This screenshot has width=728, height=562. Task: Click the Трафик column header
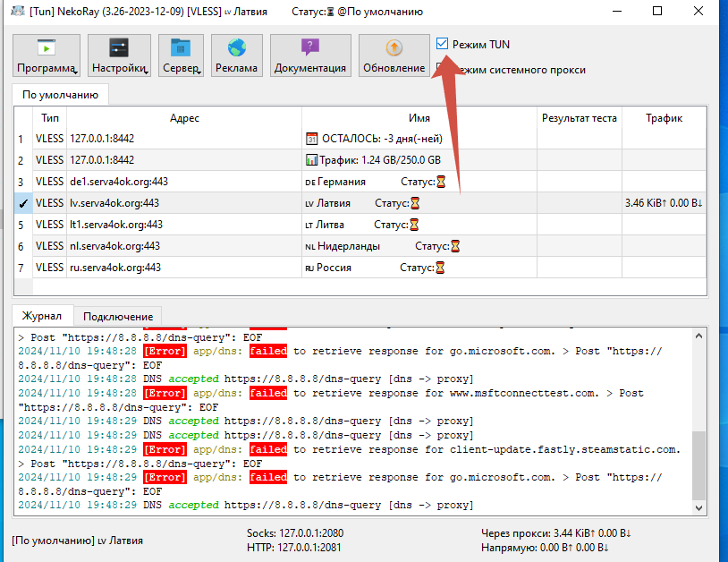[664, 118]
